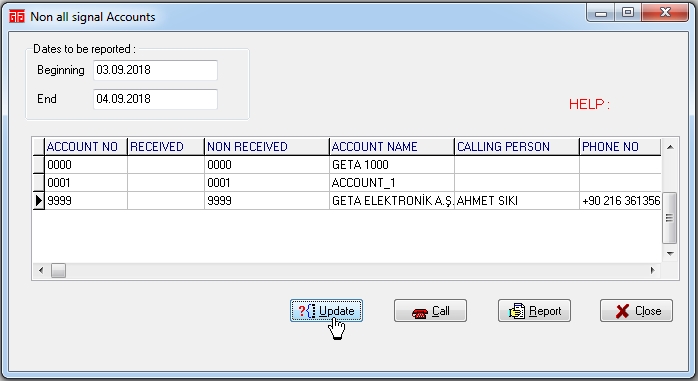Maximize the Non all signal Accounts window
Image resolution: width=698 pixels, height=381 pixels.
click(x=628, y=12)
